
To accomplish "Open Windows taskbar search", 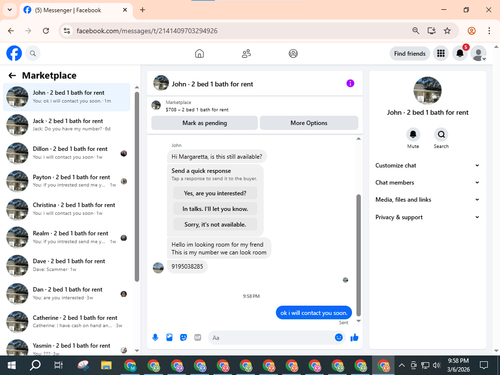I will pyautogui.click(x=35, y=365).
